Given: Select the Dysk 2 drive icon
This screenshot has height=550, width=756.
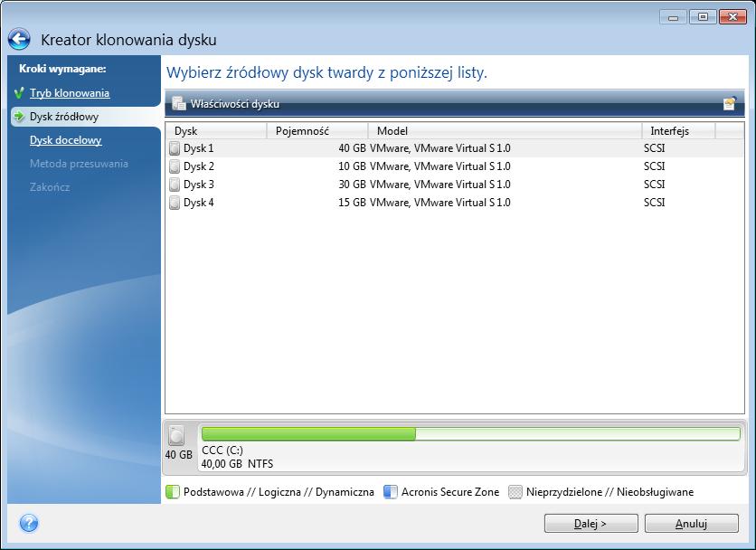Looking at the screenshot, I should pyautogui.click(x=175, y=167).
